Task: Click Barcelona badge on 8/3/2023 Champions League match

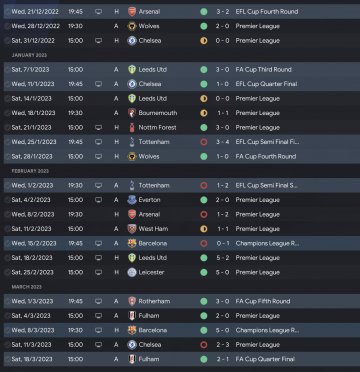Action: (x=132, y=330)
